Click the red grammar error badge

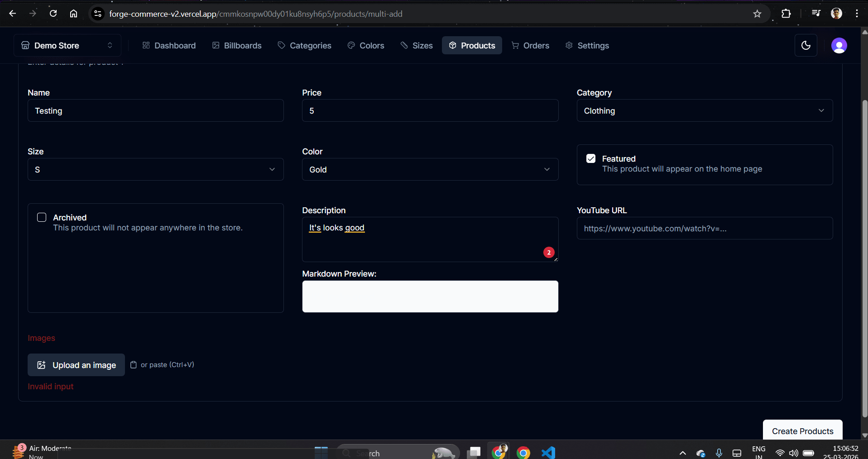pos(548,253)
